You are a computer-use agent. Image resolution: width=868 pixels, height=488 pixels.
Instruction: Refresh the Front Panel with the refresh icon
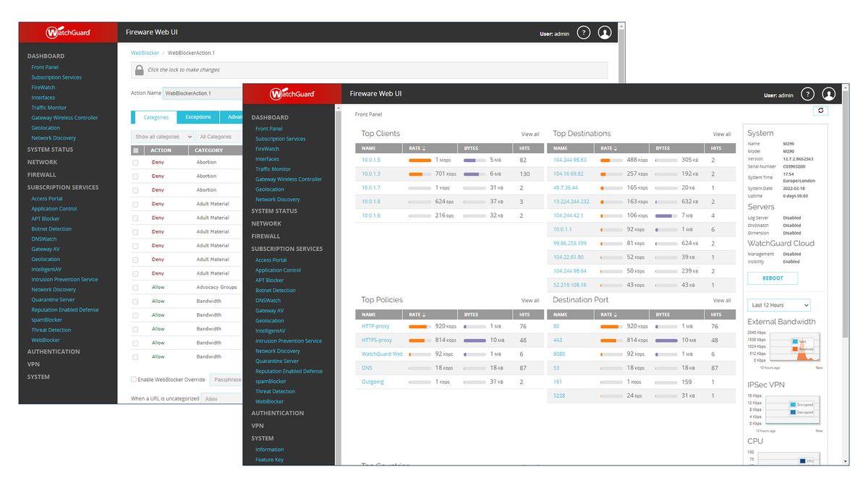820,111
